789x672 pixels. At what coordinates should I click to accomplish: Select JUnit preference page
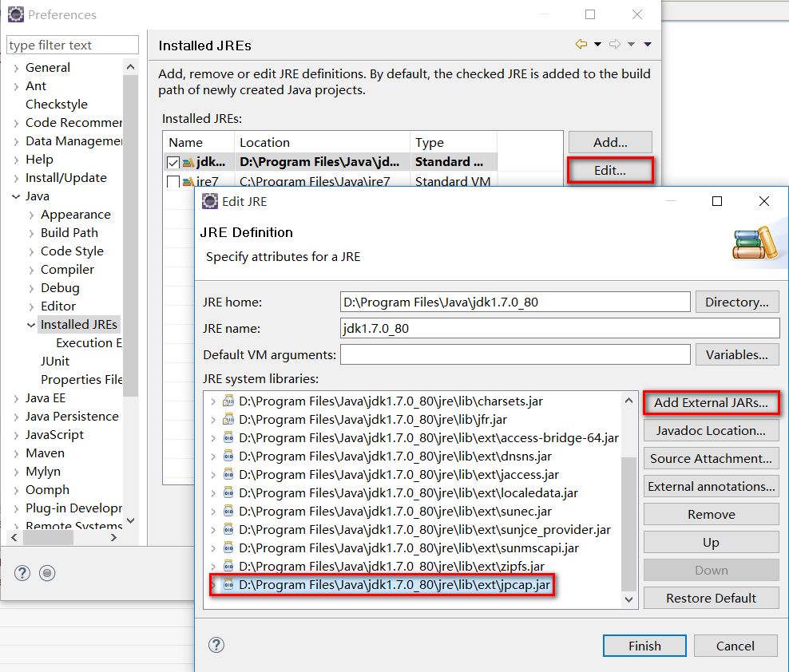tap(55, 362)
